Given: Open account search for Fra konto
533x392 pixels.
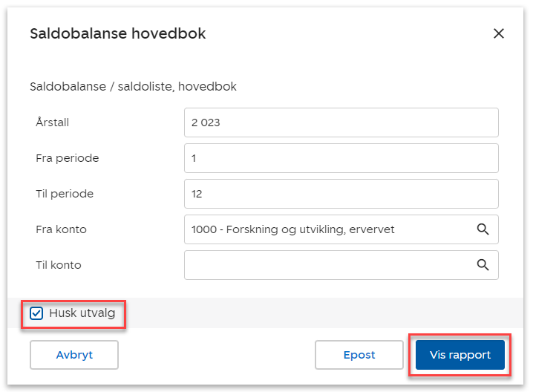Looking at the screenshot, I should (483, 229).
